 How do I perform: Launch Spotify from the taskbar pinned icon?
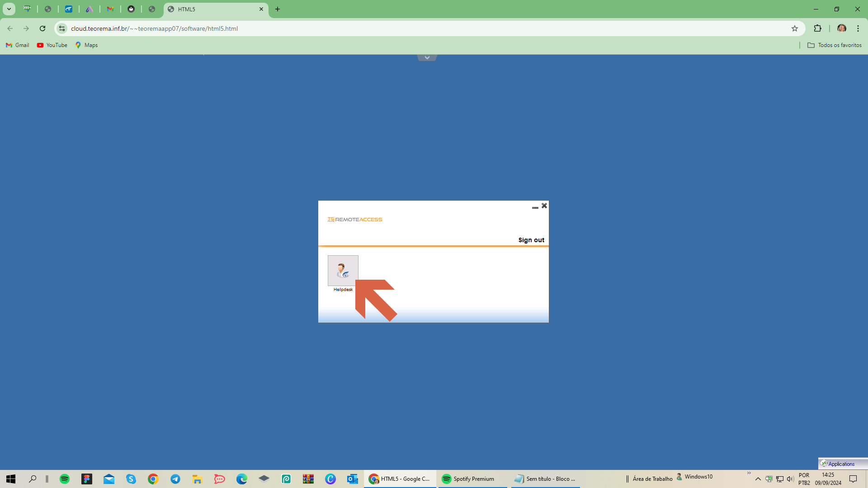65,479
